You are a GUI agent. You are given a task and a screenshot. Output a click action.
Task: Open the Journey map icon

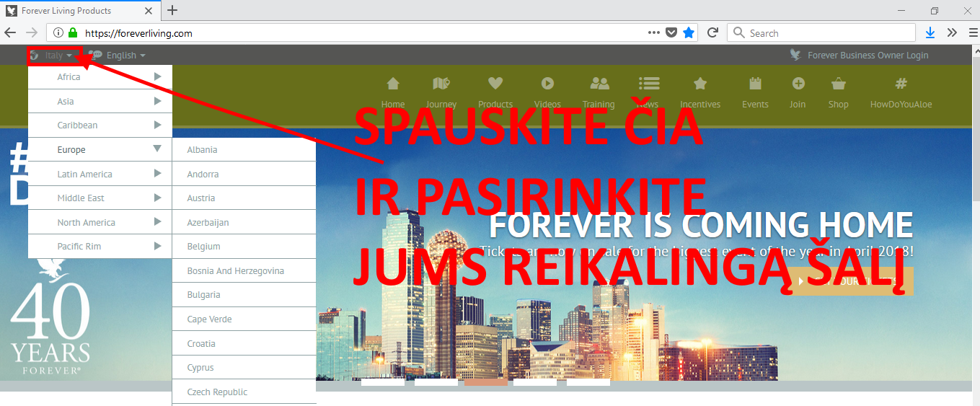click(441, 84)
